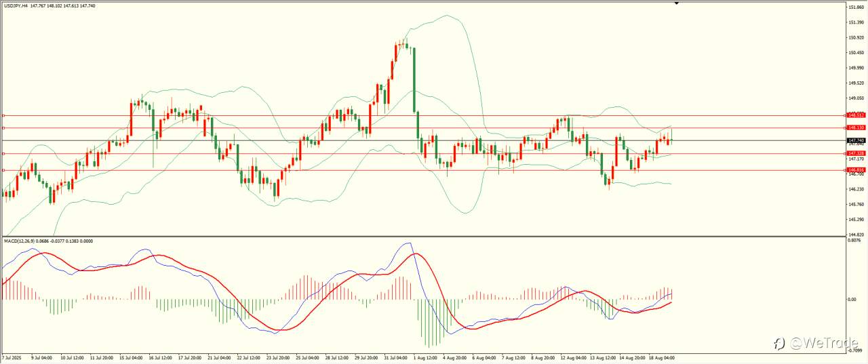Click the 9 Jul 04:00 time label
The width and height of the screenshot is (868, 364).
click(x=42, y=357)
